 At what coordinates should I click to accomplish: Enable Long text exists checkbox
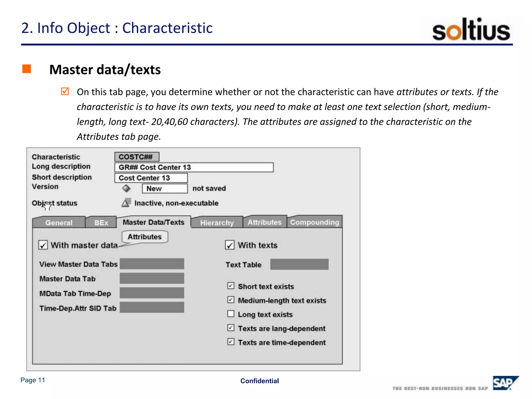coord(231,314)
